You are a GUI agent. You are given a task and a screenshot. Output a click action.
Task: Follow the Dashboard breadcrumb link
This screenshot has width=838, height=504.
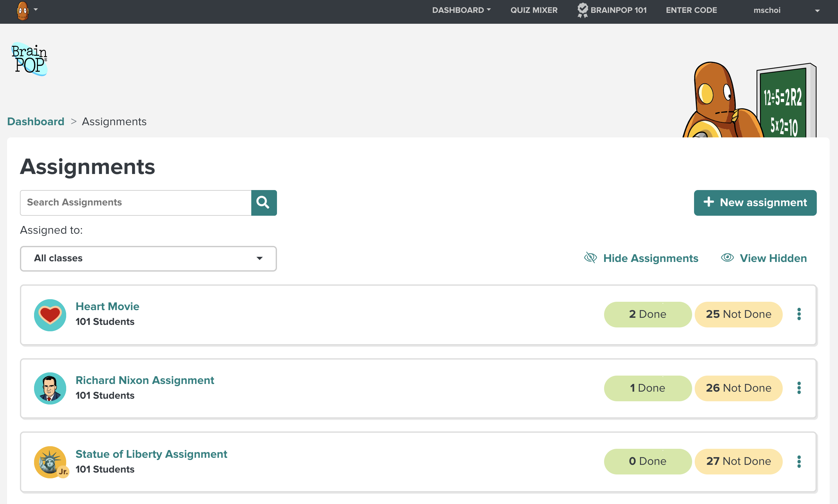click(36, 121)
